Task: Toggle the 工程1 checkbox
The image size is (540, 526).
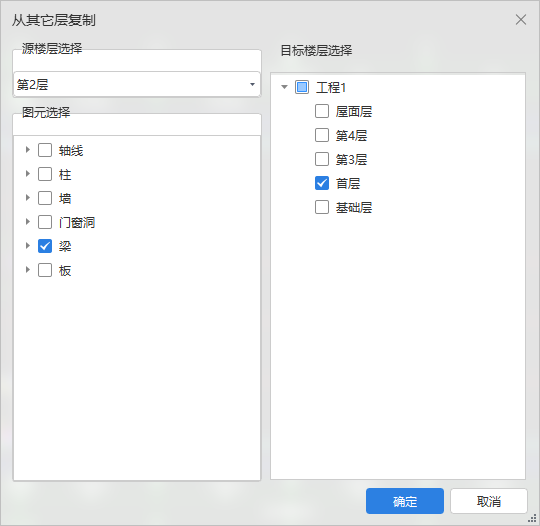Action: [x=302, y=87]
